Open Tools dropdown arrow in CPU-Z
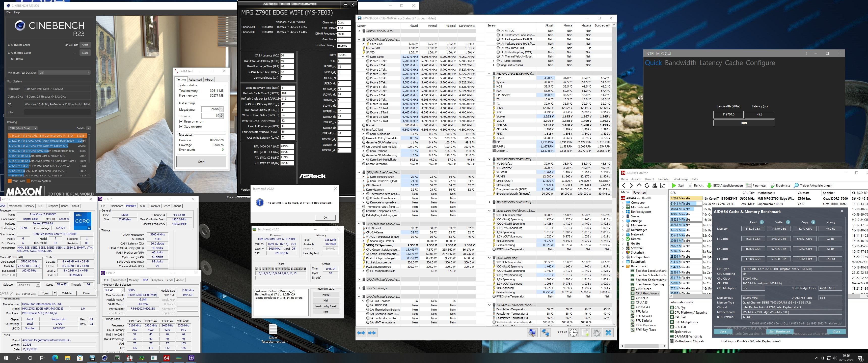Image resolution: width=868 pixels, height=363 pixels. click(55, 293)
